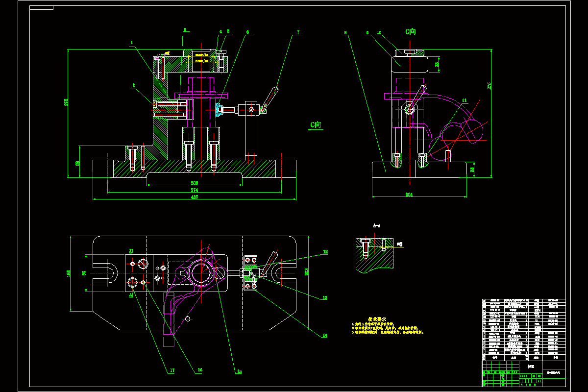Click the A-A section view title
This screenshot has height=392, width=588.
(377, 226)
